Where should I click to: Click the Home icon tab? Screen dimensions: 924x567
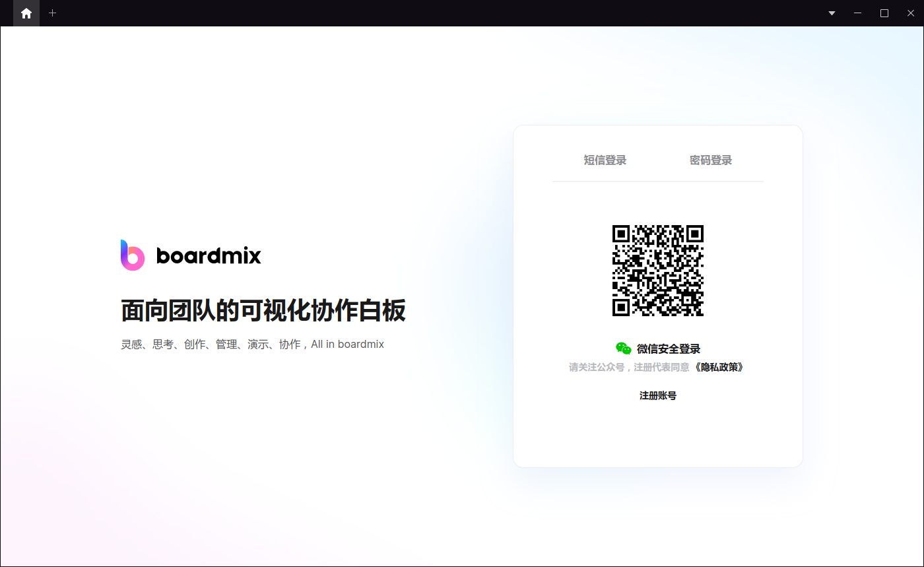(26, 13)
